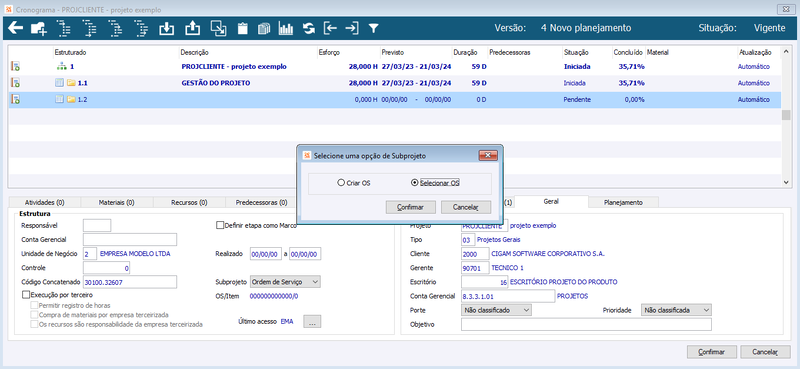This screenshot has width=800, height=369.
Task: Click the Objetivo text input field
Action: click(x=586, y=325)
